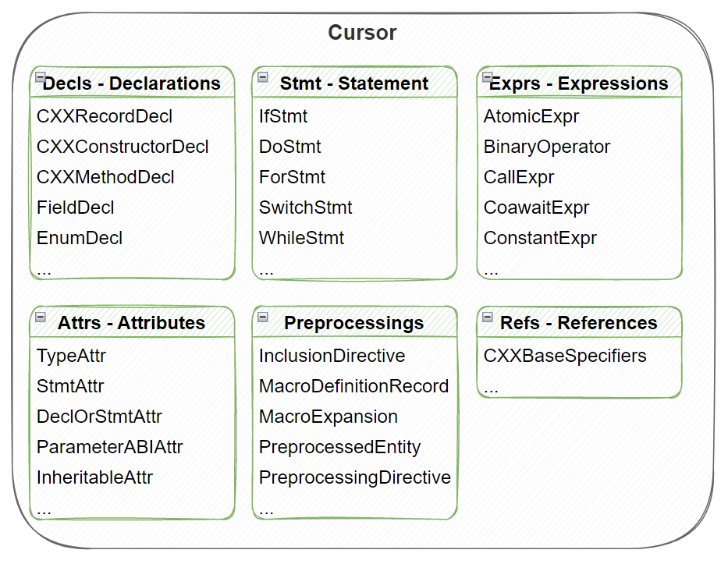Collapse the Preprocessings container
Screen dimensions: 728x564
[x=263, y=317]
